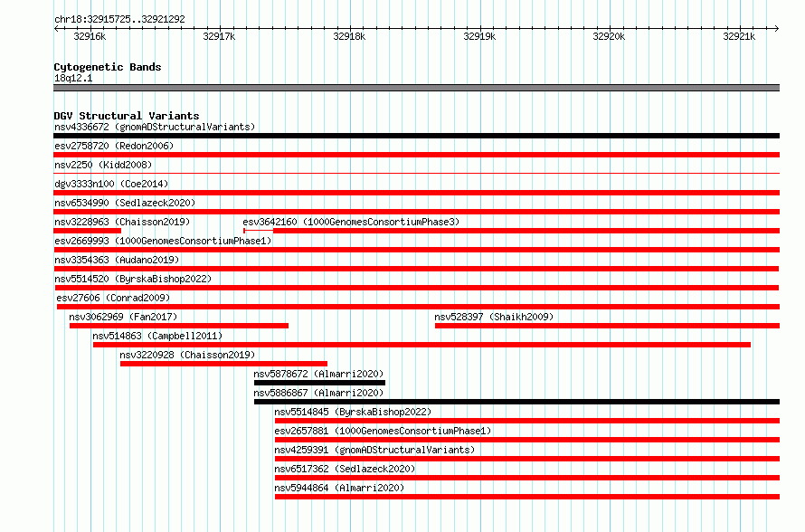This screenshot has width=805, height=532.
Task: Open esv2657881 (1000GenomesConsortiumPhase1) label
Action: pos(383,431)
